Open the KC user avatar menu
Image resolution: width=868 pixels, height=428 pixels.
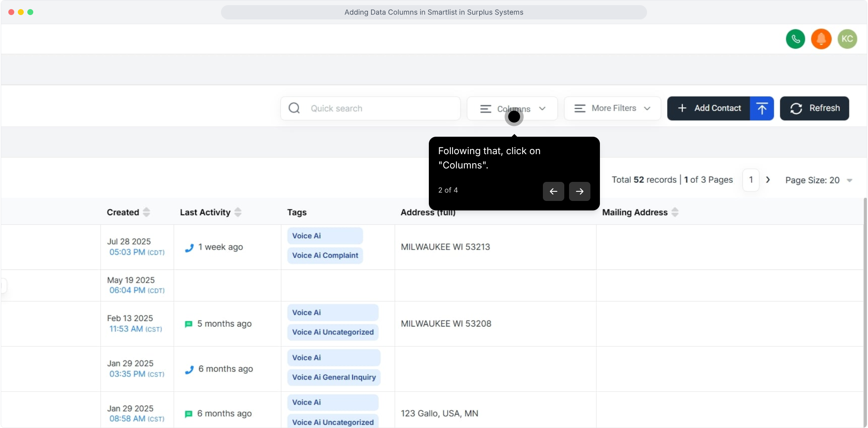point(847,39)
